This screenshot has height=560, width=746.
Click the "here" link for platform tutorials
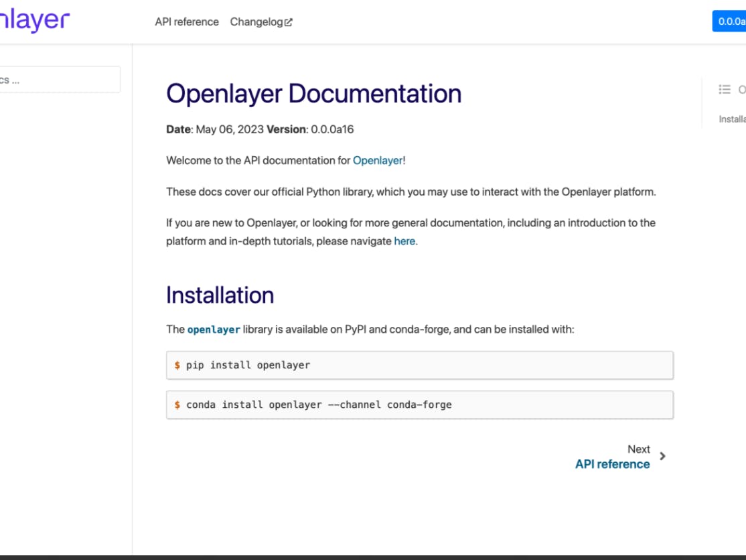point(404,240)
